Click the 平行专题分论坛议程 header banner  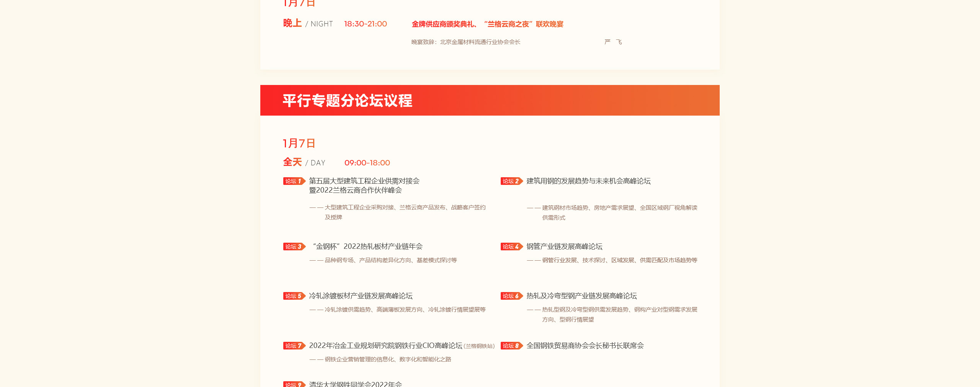tap(490, 100)
